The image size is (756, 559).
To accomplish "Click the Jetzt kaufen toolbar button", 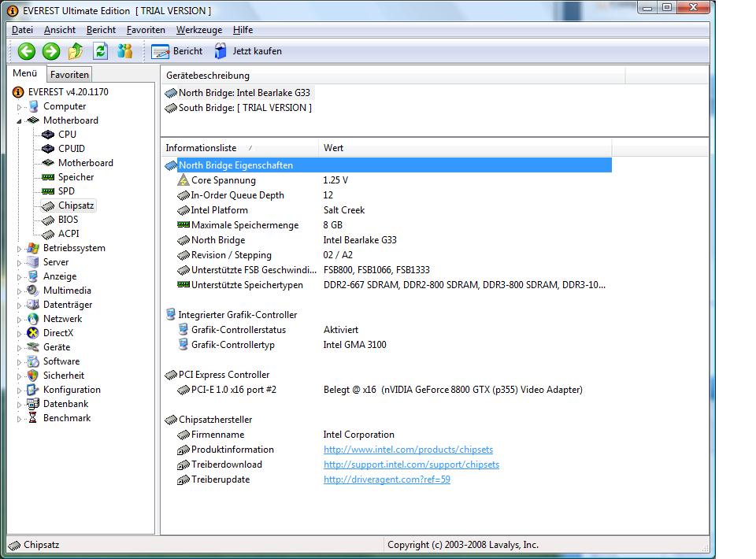I will pyautogui.click(x=248, y=51).
